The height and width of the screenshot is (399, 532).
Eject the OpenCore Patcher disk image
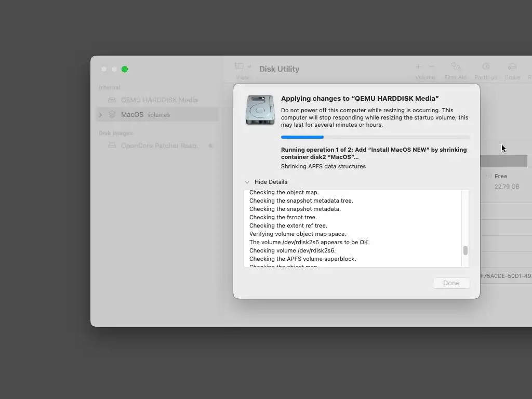[210, 145]
